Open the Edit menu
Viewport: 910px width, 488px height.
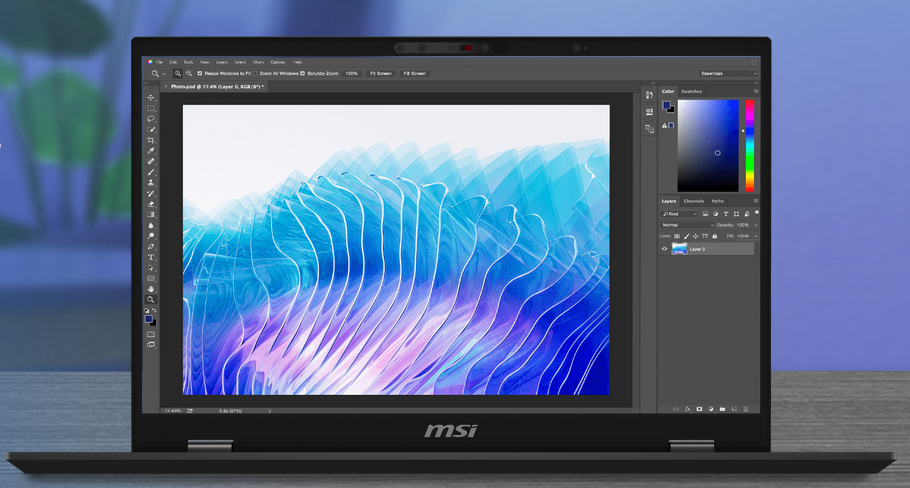pos(173,62)
